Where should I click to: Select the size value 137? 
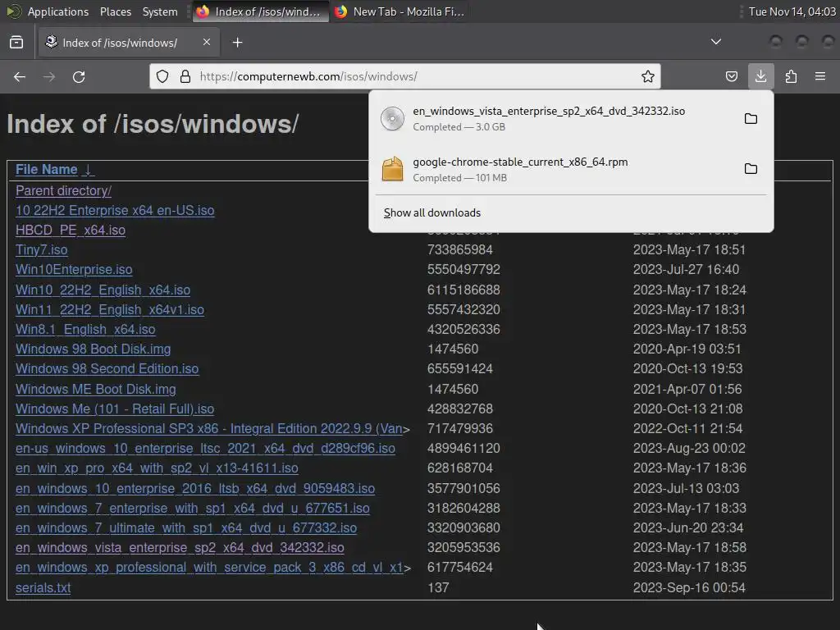(438, 587)
